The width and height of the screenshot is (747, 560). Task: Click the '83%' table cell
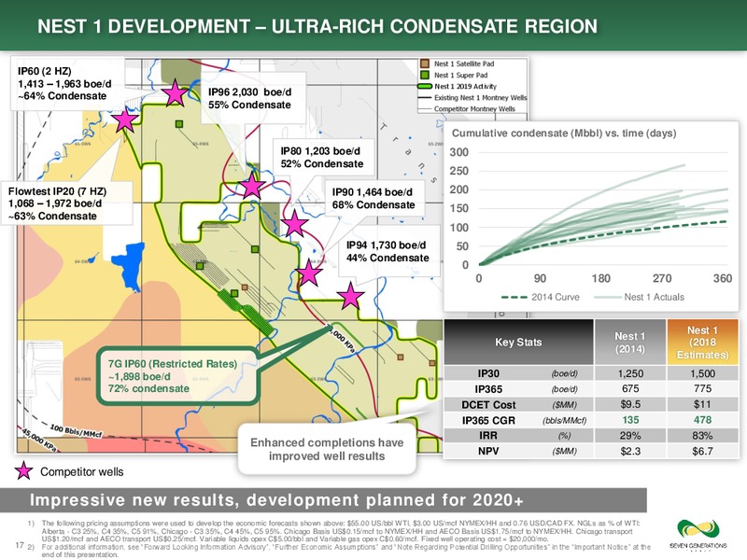[703, 435]
